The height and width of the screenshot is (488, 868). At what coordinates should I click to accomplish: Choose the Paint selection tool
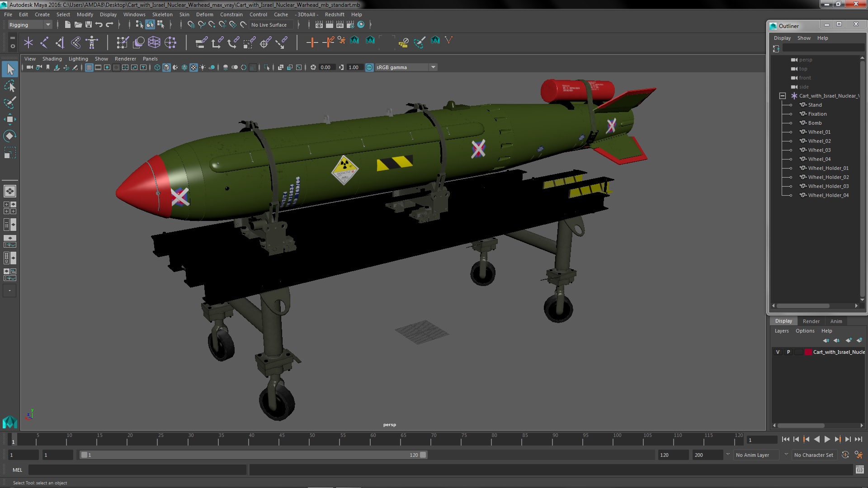pos(10,103)
